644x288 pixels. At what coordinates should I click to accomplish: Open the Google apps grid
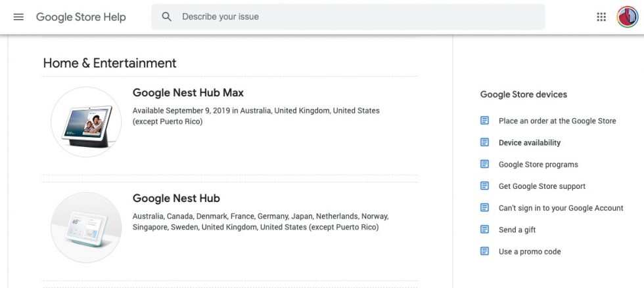coord(601,17)
